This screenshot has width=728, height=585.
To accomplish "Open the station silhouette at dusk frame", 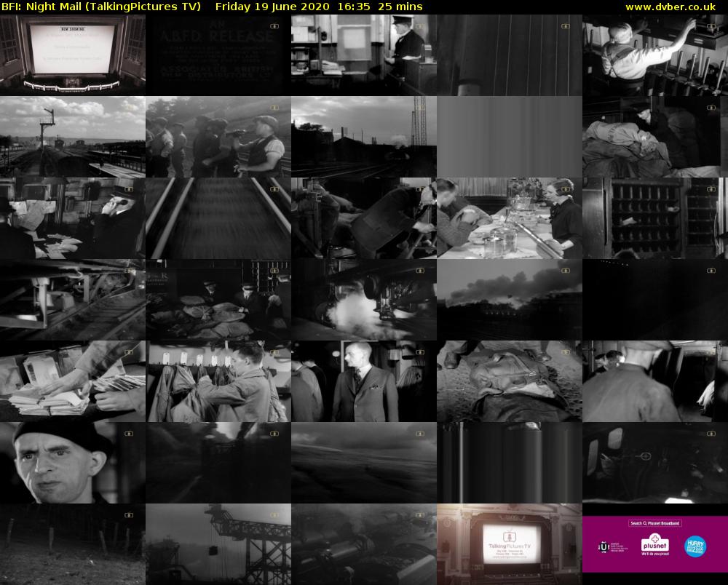I will (x=363, y=136).
